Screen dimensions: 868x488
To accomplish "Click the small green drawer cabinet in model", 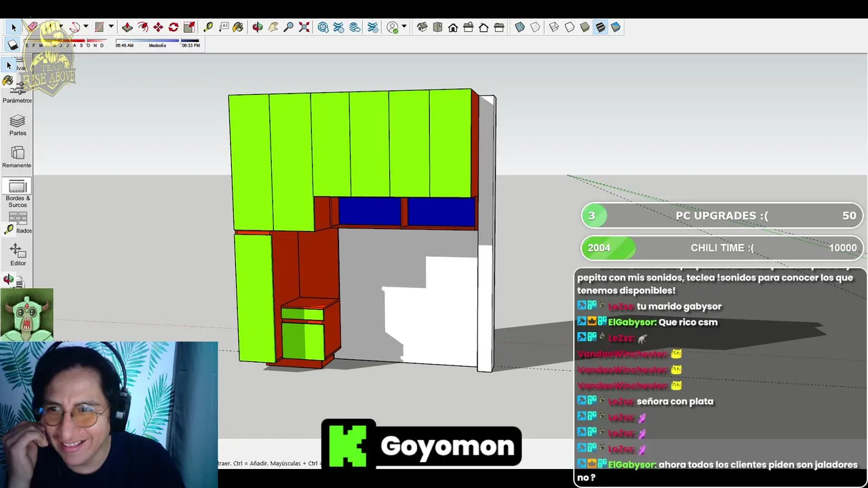I will 302,332.
